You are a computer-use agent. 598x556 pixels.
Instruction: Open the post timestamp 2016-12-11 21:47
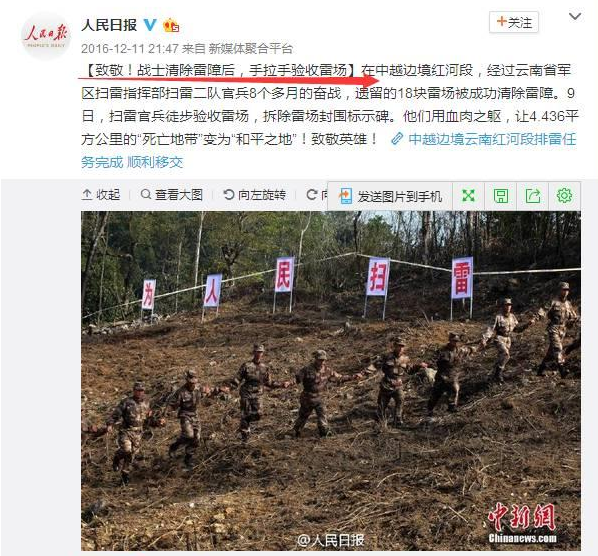[x=130, y=48]
